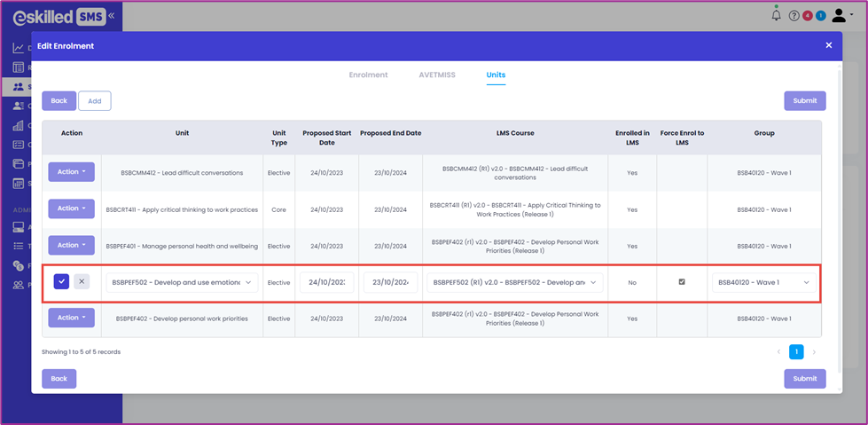Click the top Submit button
This screenshot has height=425, width=868.
(x=805, y=101)
